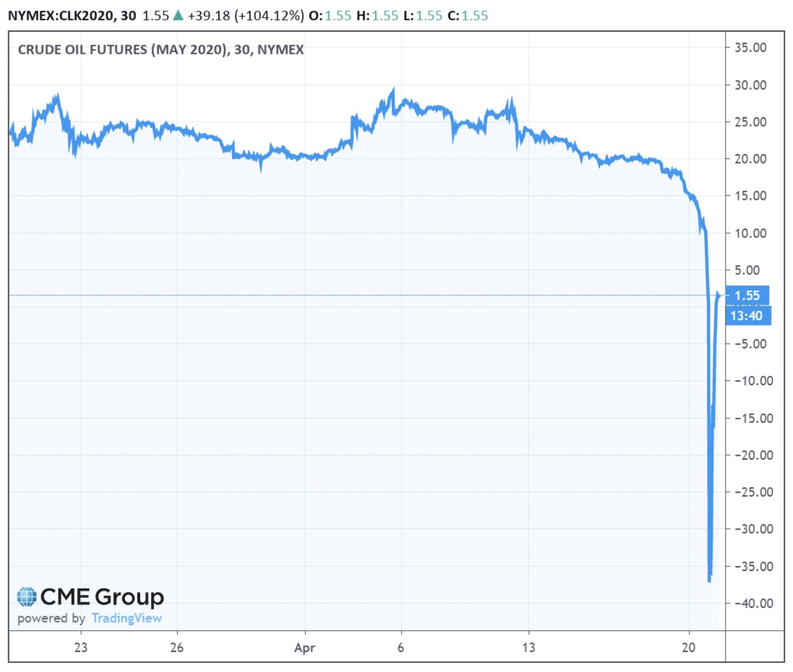Click the +39.18 (+104.12%) change value
Viewport: 793px width, 672px height.
pos(246,16)
